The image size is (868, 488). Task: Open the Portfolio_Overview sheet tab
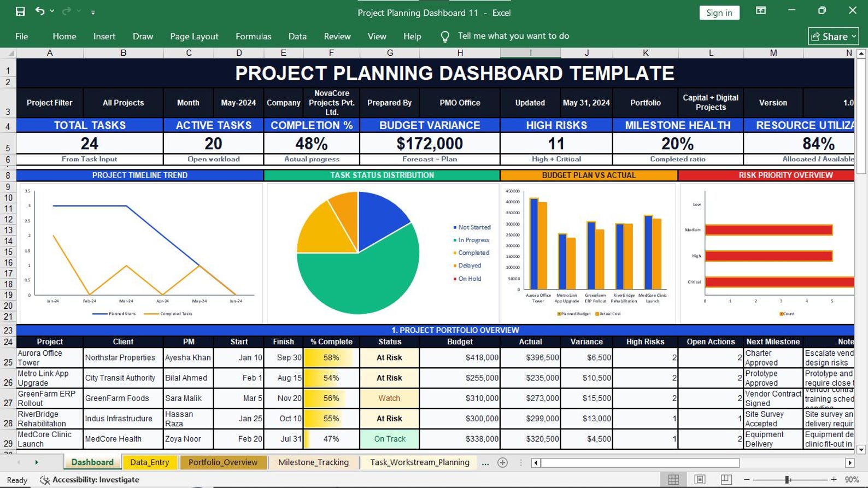point(223,462)
